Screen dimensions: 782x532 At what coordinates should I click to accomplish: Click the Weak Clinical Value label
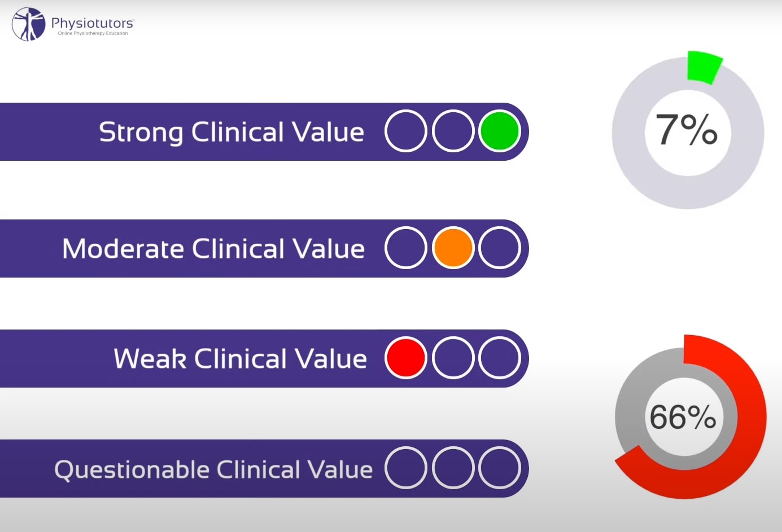(241, 359)
